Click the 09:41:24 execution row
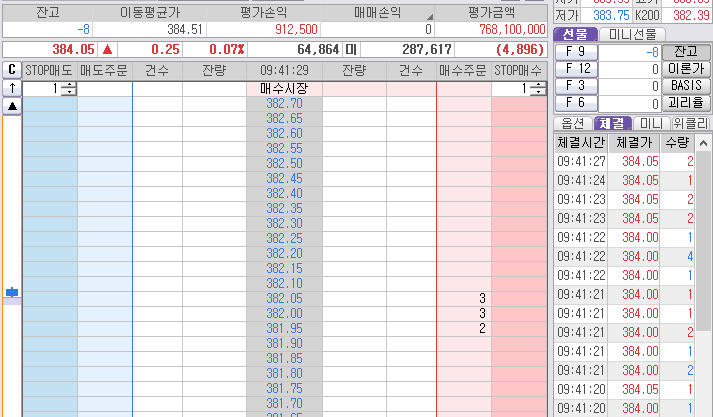The height and width of the screenshot is (417, 713). pyautogui.click(x=625, y=181)
